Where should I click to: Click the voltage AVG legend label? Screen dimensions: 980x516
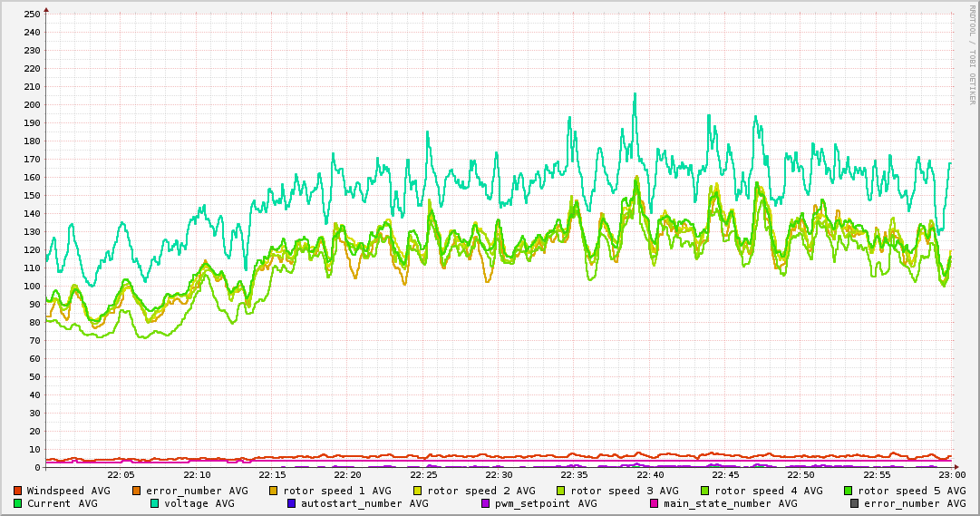(199, 503)
